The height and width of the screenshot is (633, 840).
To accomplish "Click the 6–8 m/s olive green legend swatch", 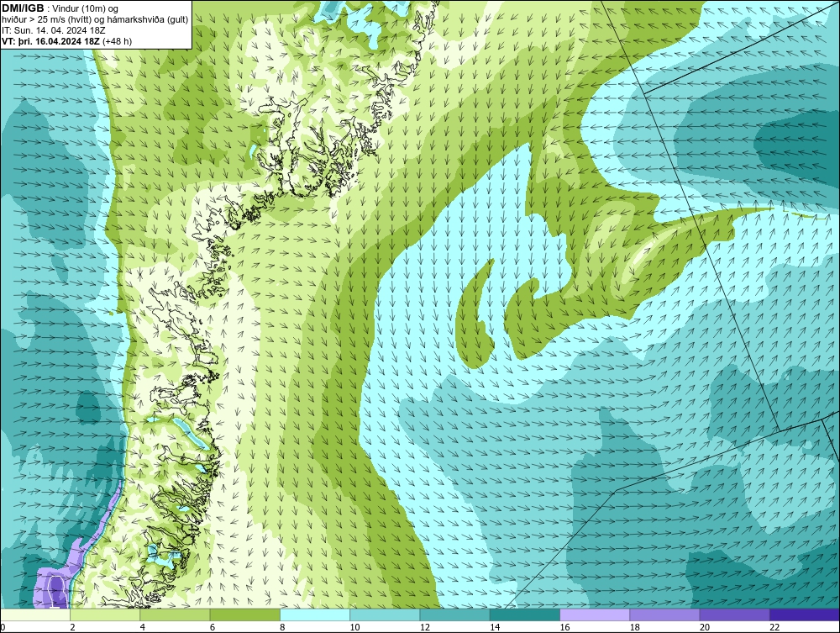I will (244, 615).
